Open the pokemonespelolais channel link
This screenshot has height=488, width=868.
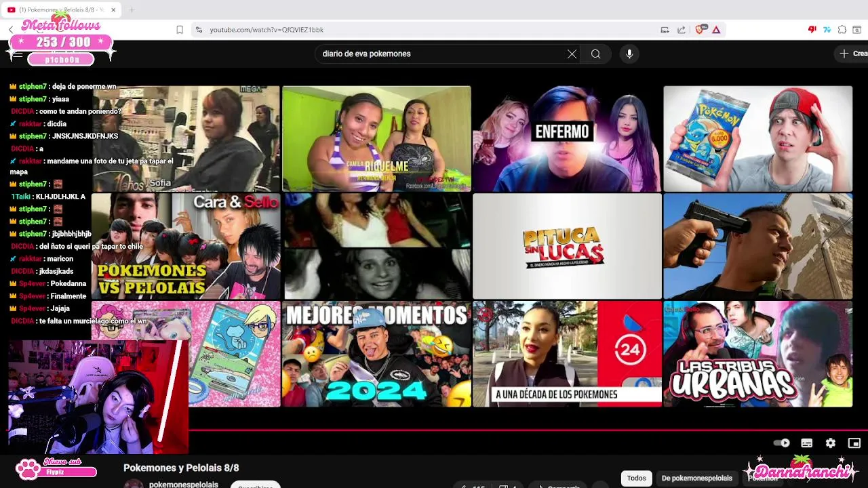click(184, 484)
